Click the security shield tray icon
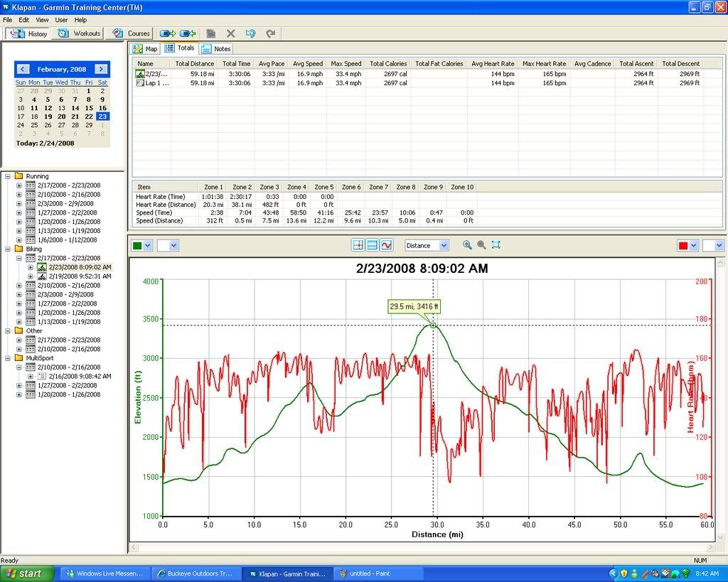The image size is (728, 582). pyautogui.click(x=624, y=573)
